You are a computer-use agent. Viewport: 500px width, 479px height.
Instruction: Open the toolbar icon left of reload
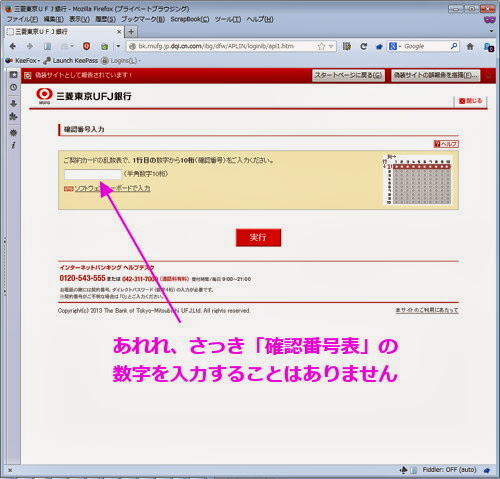pos(347,46)
